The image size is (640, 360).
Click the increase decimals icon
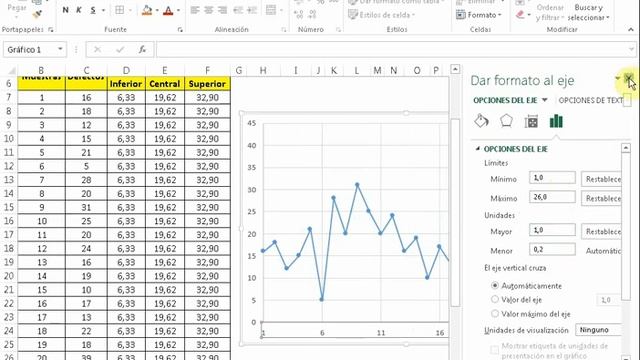tap(299, 15)
